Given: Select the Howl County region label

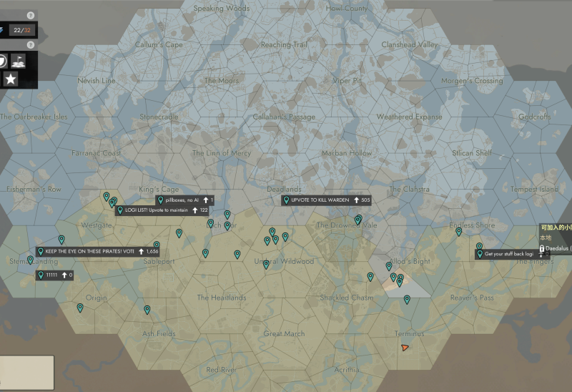Looking at the screenshot, I should [x=347, y=8].
